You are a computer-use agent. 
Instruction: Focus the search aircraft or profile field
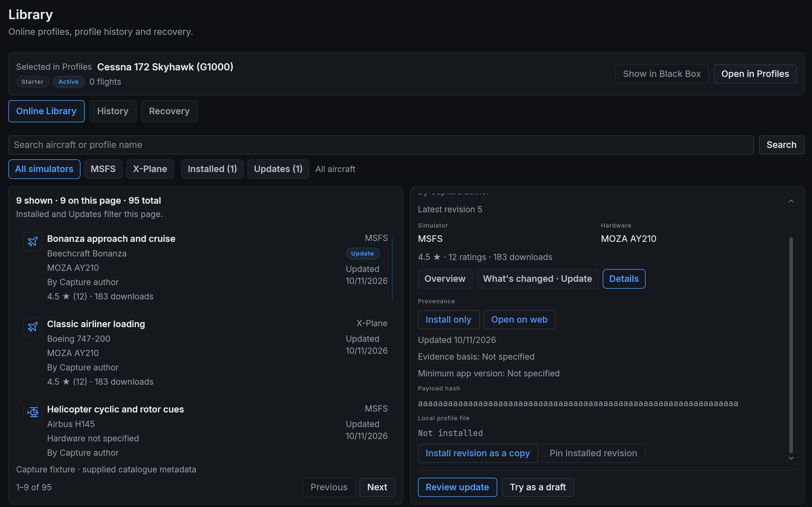coord(381,145)
